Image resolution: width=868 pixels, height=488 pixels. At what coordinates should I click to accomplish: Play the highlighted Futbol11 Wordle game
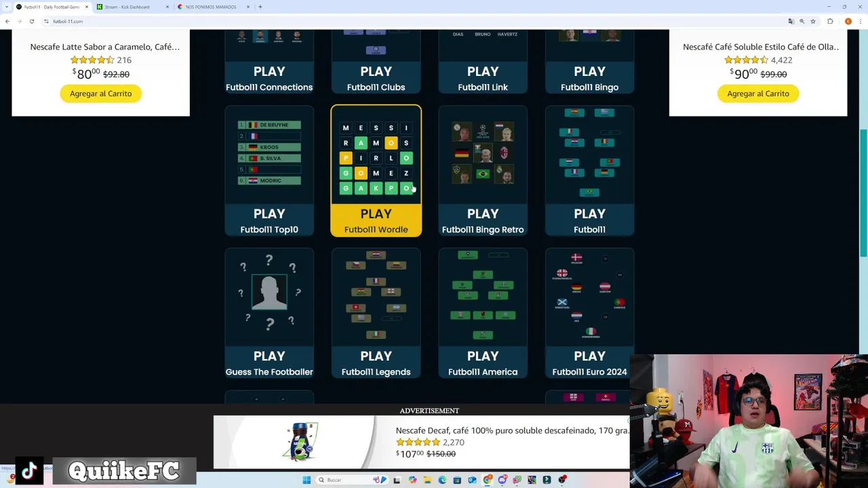pyautogui.click(x=376, y=220)
